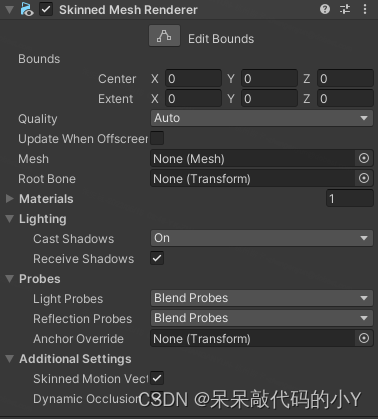This screenshot has width=378, height=419.
Task: Open the Anchor Override object picker circle
Action: click(364, 338)
